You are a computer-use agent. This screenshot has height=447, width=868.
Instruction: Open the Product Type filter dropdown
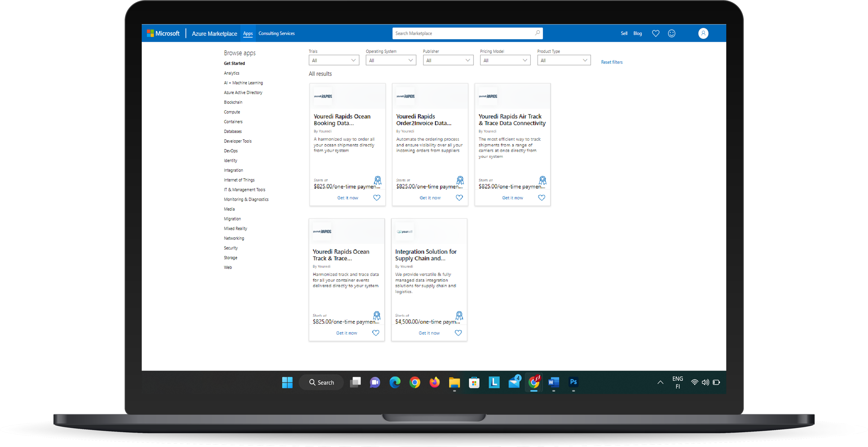(x=564, y=60)
